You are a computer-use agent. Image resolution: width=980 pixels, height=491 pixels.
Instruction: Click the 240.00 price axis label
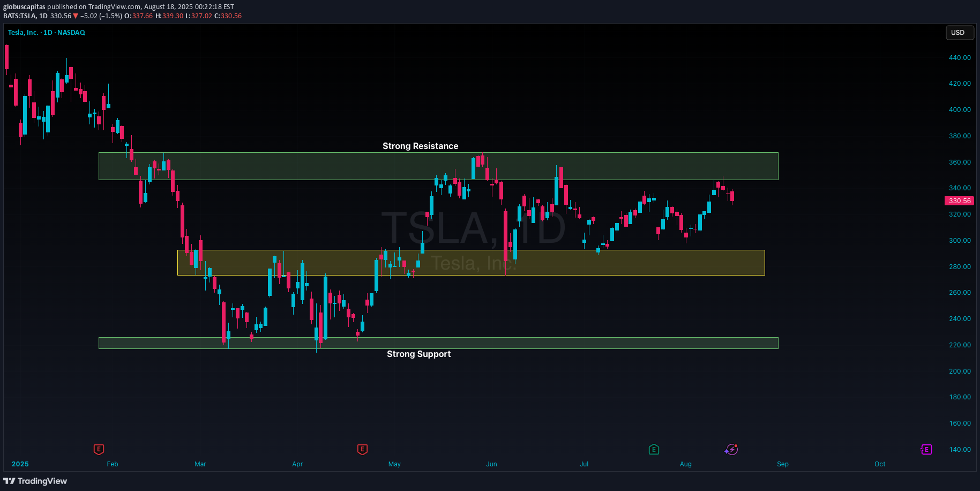[x=960, y=319]
